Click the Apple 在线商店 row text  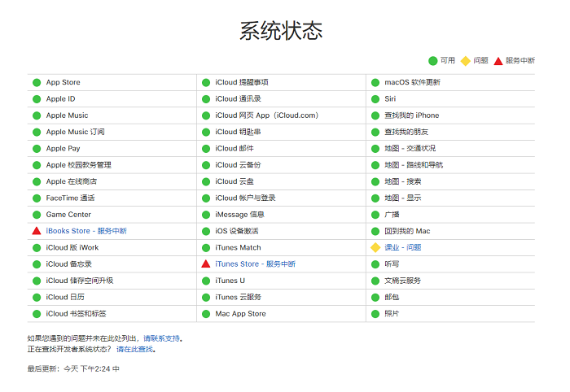coord(72,181)
